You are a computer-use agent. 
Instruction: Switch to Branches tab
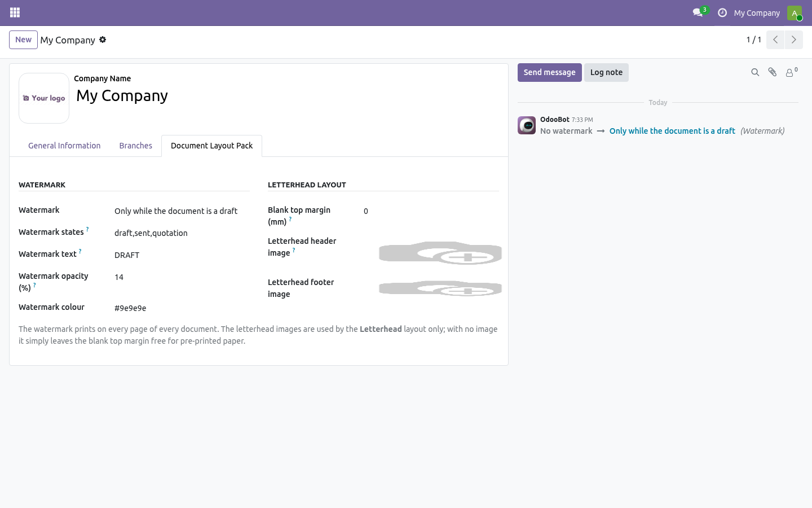[x=135, y=146]
